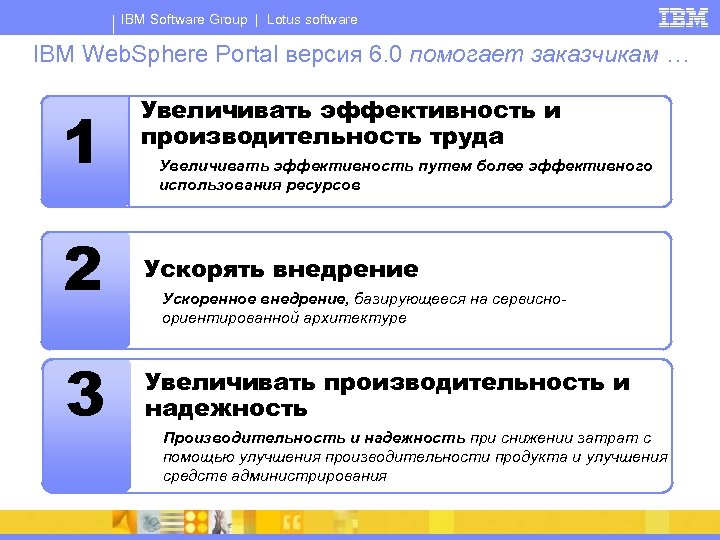
Task: Click the large number 3 block
Action: pos(86,426)
